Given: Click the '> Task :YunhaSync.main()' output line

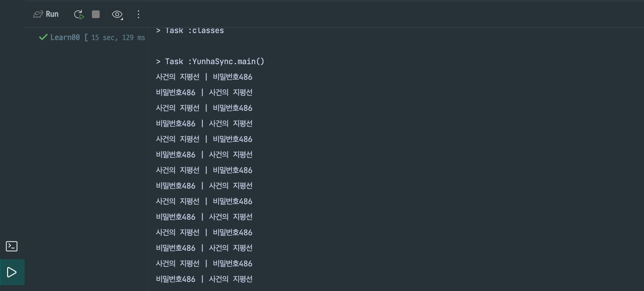Looking at the screenshot, I should pyautogui.click(x=210, y=62).
